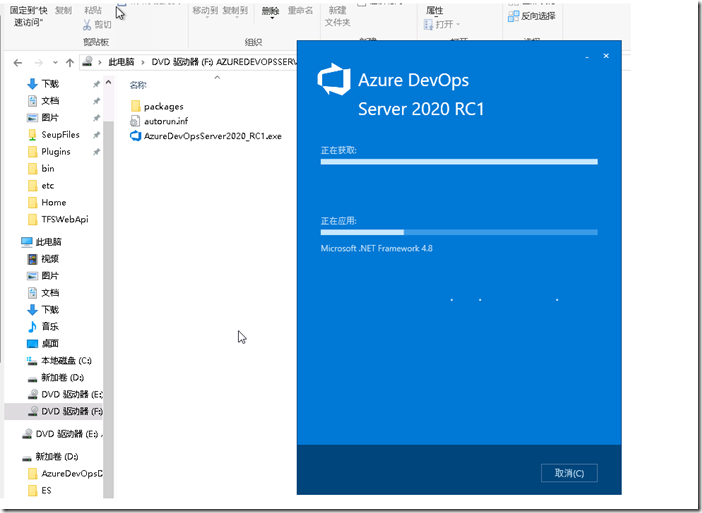Open 视频 under 此电脑
Image resolution: width=702 pixels, height=513 pixels.
point(50,259)
